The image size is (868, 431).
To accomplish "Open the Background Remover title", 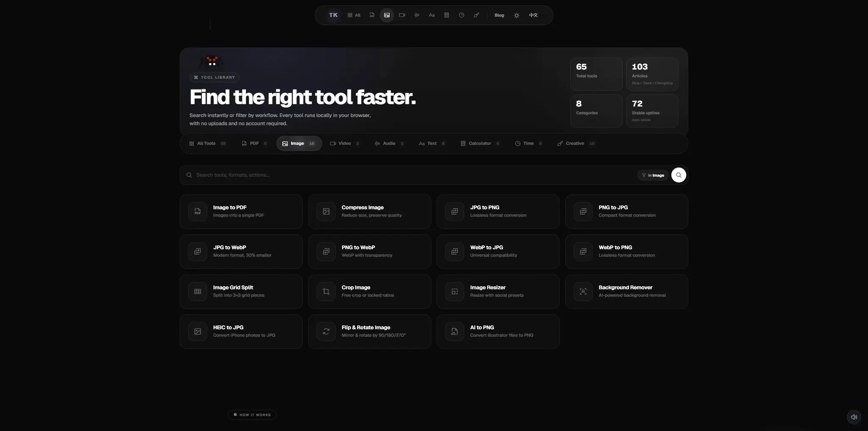I will pos(625,287).
